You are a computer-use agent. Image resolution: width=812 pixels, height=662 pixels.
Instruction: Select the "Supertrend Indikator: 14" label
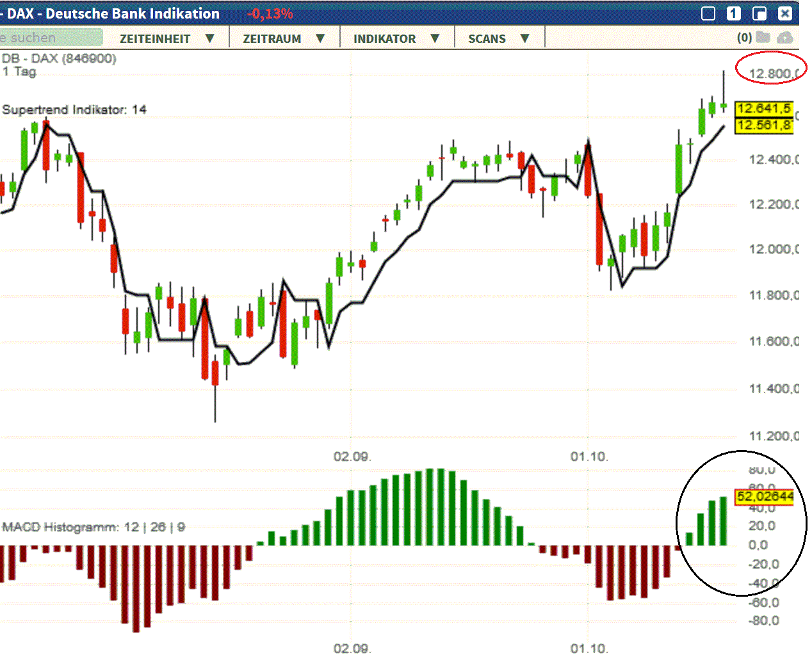[74, 109]
